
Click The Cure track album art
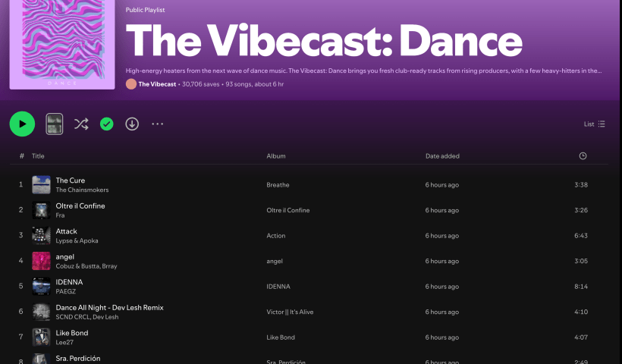pyautogui.click(x=41, y=185)
